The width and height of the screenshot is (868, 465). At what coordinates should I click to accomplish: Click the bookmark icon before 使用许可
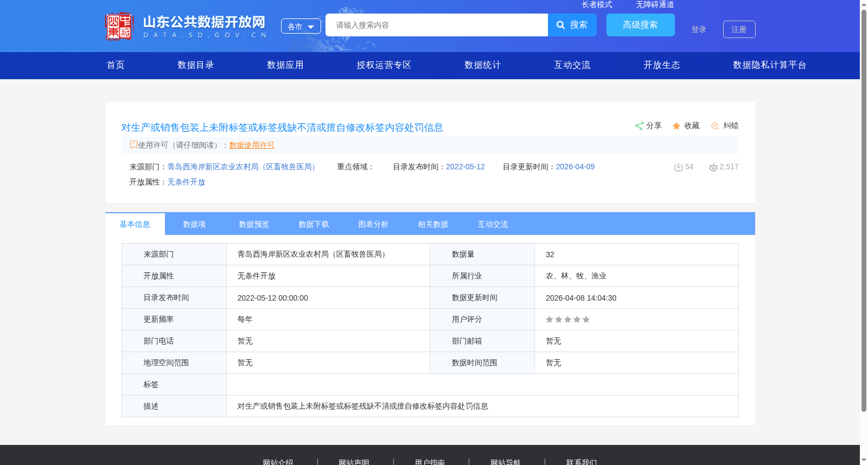[133, 144]
